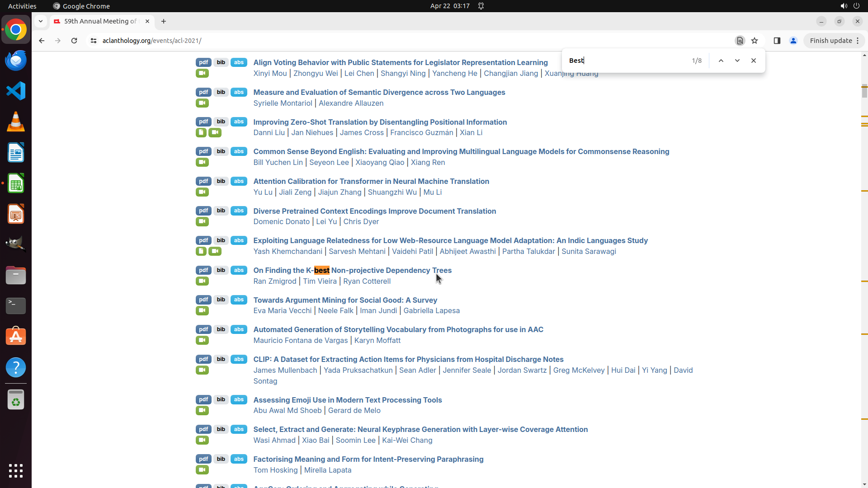Toggle abs abstract for Assessing Emoji Use paper

(x=239, y=399)
